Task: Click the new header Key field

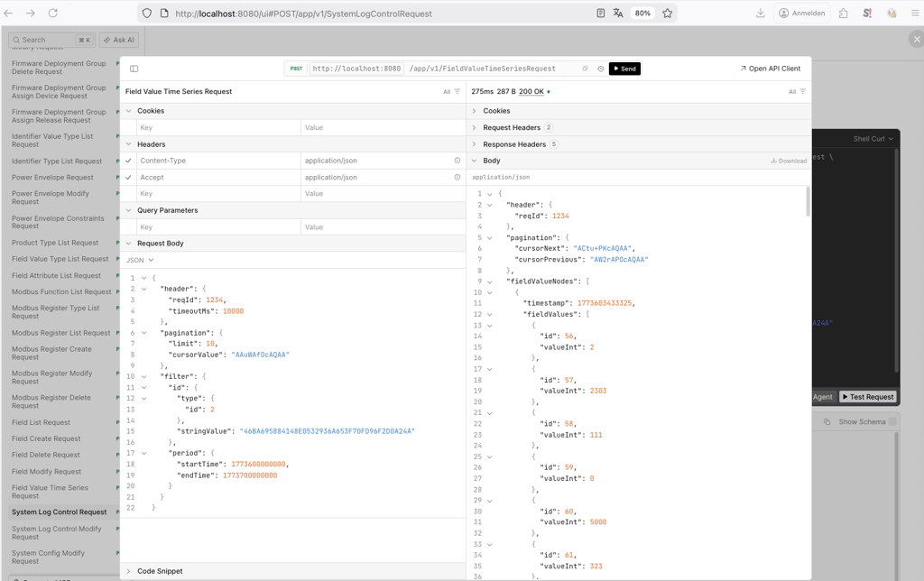Action: pos(218,194)
